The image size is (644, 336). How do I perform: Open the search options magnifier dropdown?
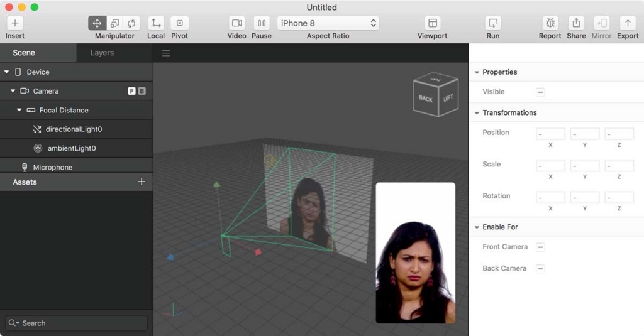[x=14, y=323]
